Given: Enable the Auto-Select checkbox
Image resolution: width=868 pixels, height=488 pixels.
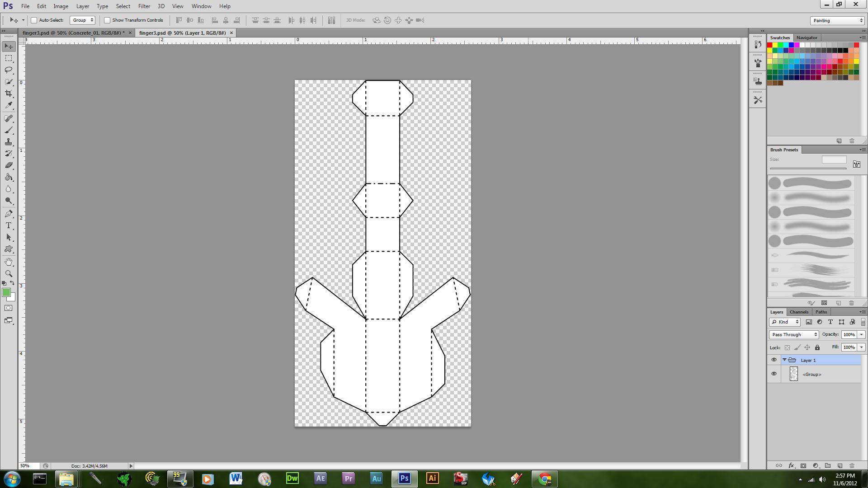Looking at the screenshot, I should (34, 20).
